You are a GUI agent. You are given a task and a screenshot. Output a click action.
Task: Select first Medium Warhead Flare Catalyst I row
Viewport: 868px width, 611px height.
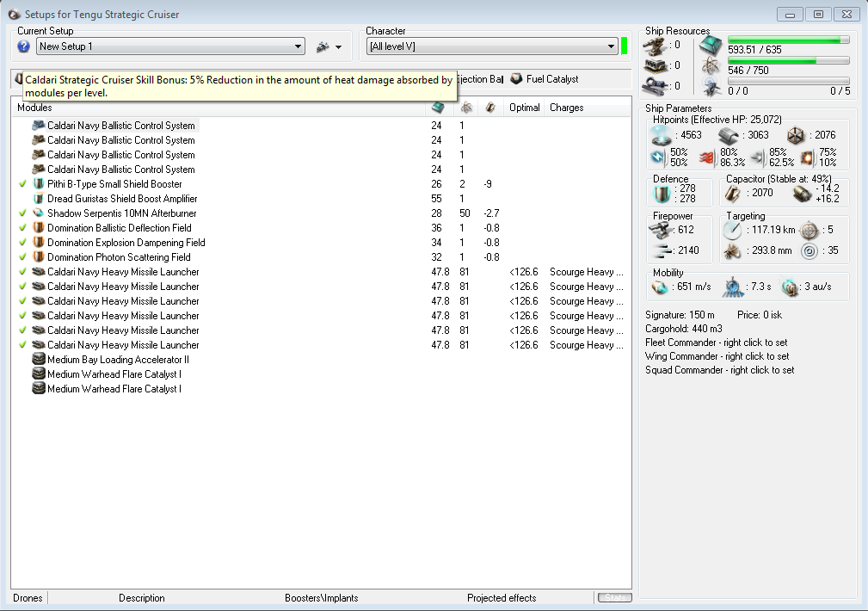tap(321, 374)
